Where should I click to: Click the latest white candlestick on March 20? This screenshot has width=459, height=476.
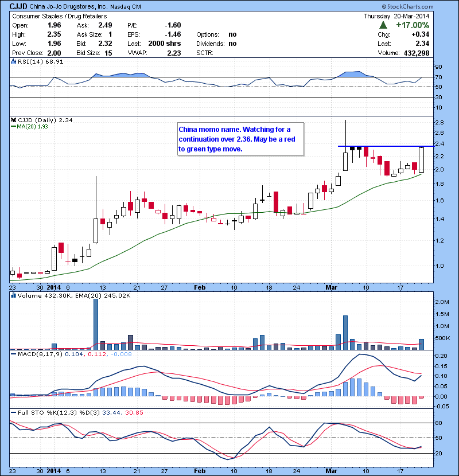421,160
